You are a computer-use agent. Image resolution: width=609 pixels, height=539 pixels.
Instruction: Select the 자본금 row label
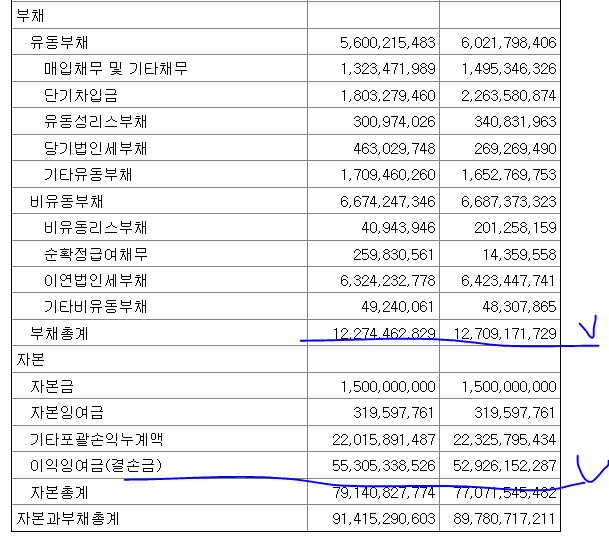[52, 386]
